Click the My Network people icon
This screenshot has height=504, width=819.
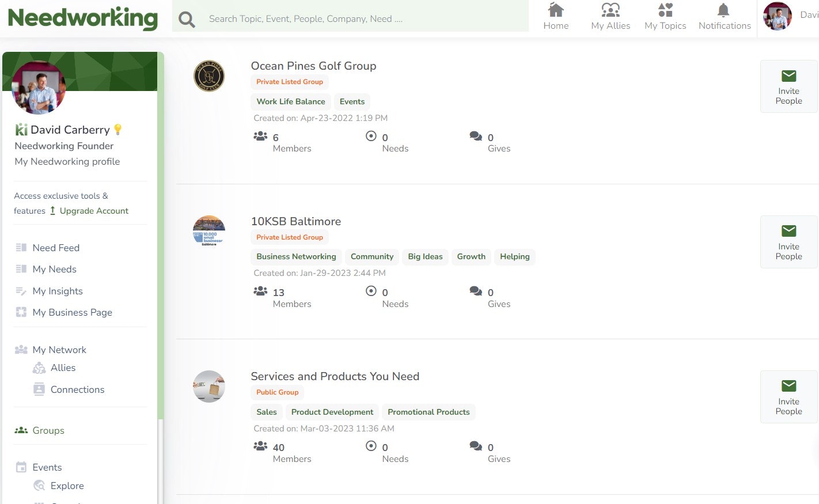click(21, 350)
